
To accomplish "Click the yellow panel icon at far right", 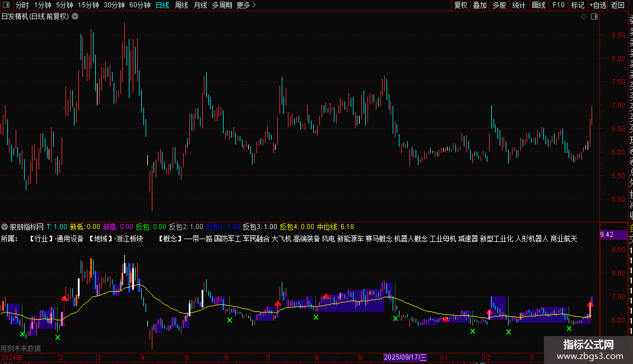I will coord(631,228).
